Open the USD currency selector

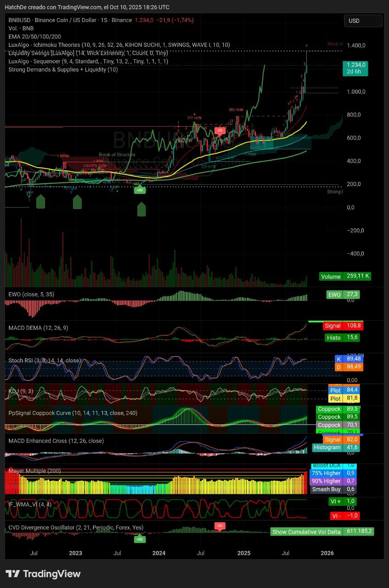click(x=363, y=21)
